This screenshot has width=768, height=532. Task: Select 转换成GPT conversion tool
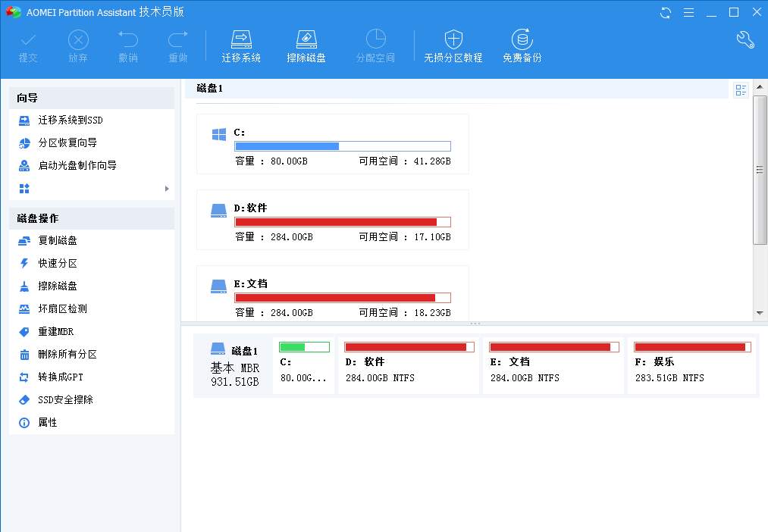59,377
